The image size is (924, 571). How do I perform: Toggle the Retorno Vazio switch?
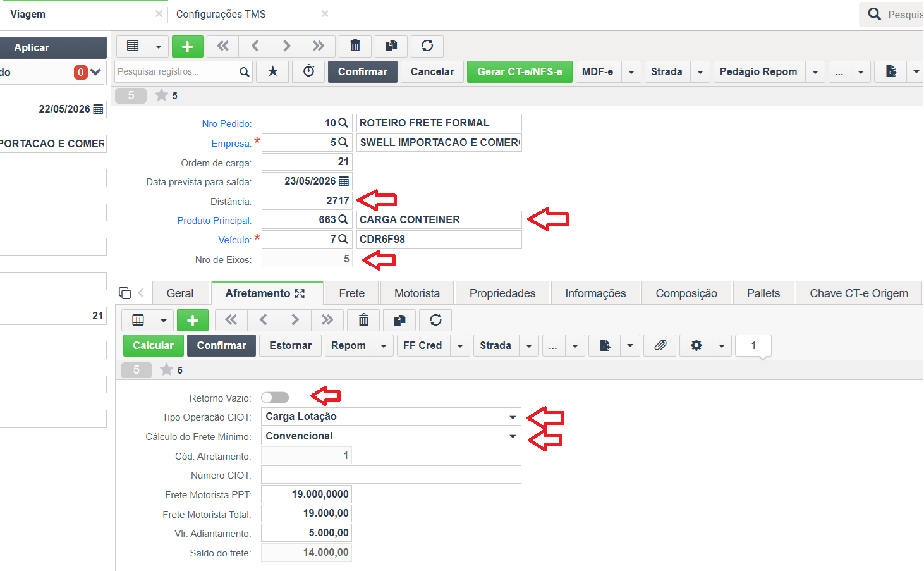(275, 397)
